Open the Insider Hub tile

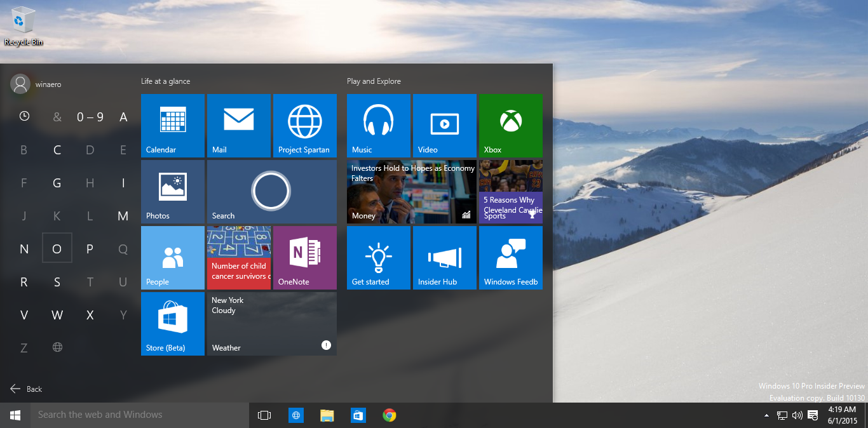coord(444,257)
